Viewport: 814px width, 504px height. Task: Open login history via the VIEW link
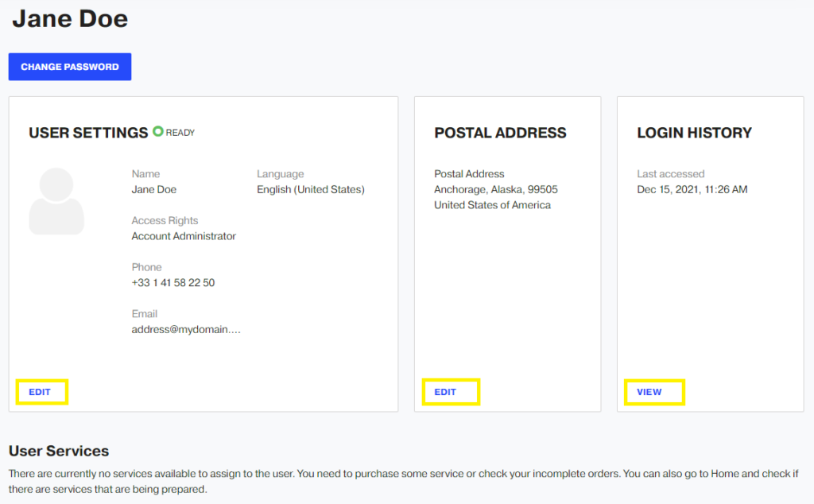click(653, 392)
